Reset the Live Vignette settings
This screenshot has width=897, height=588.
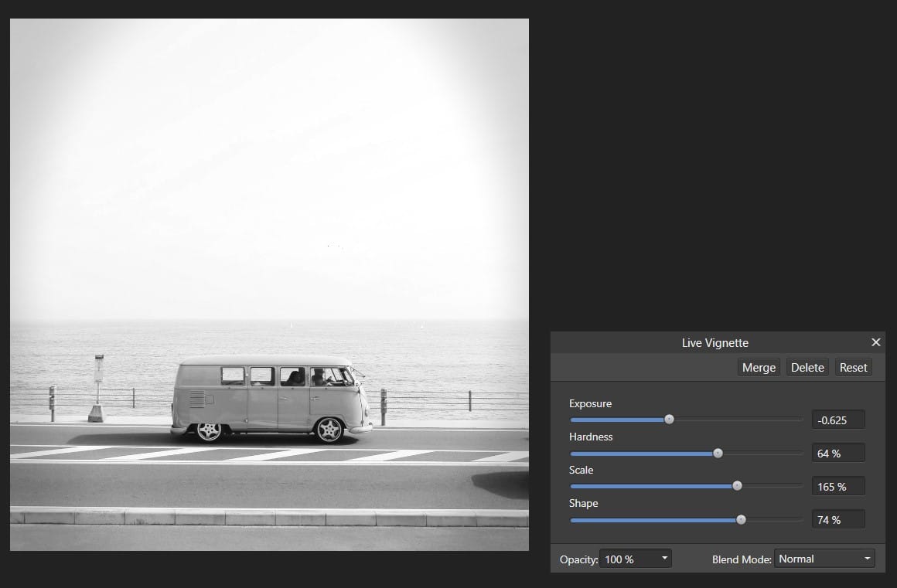[x=853, y=367]
